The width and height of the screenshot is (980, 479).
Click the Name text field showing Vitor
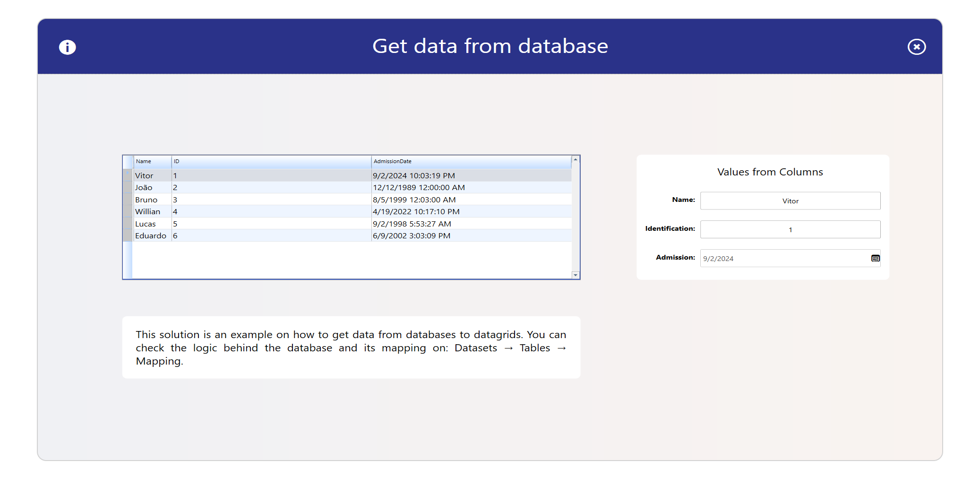pyautogui.click(x=790, y=201)
